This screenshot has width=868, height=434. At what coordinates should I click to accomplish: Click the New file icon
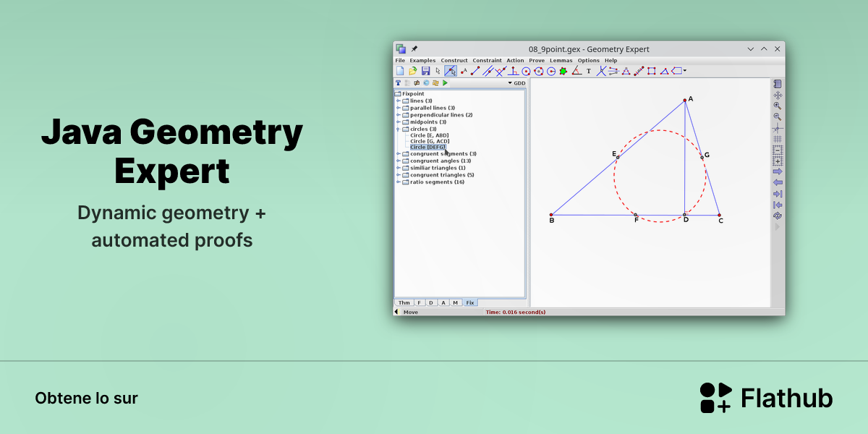coord(400,71)
